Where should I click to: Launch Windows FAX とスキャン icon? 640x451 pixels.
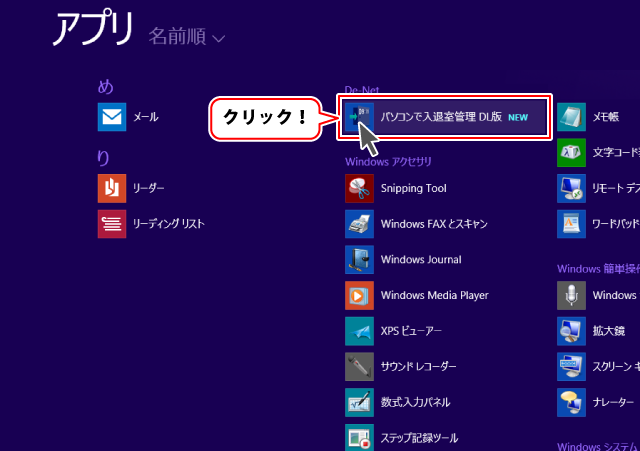[x=359, y=224]
